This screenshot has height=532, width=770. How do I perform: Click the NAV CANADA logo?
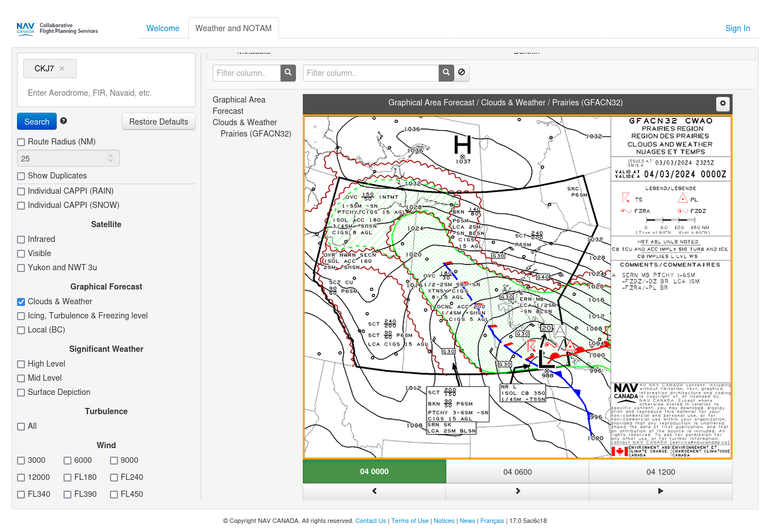coord(57,28)
